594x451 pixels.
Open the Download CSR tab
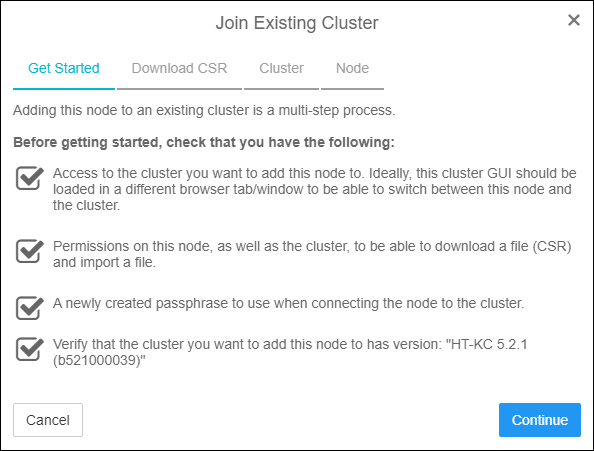coord(179,69)
